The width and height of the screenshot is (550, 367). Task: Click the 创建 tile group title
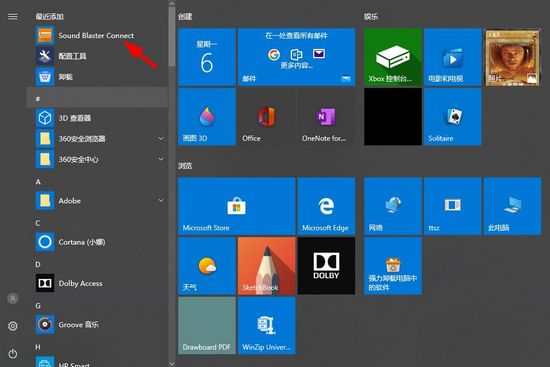coord(185,16)
